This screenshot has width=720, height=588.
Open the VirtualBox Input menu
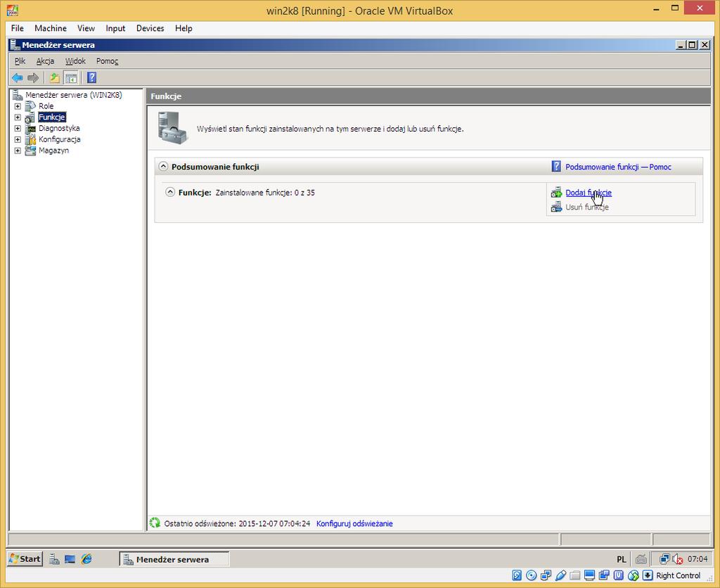point(115,28)
